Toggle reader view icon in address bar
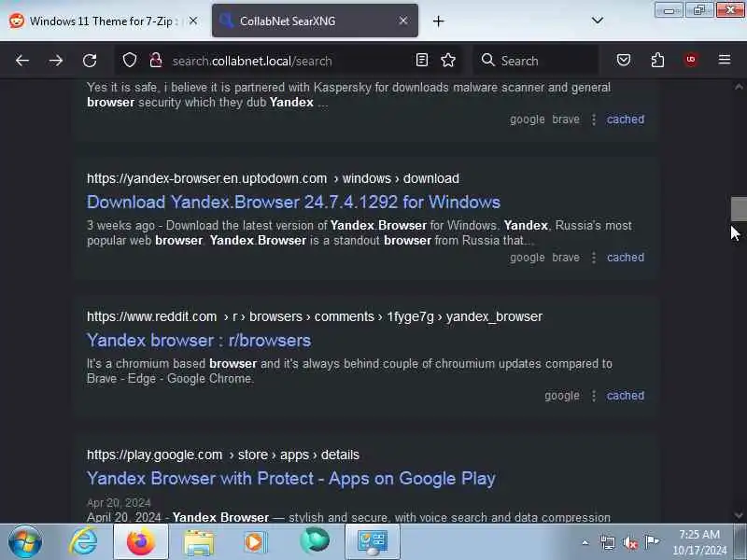The image size is (747, 560). [x=422, y=60]
